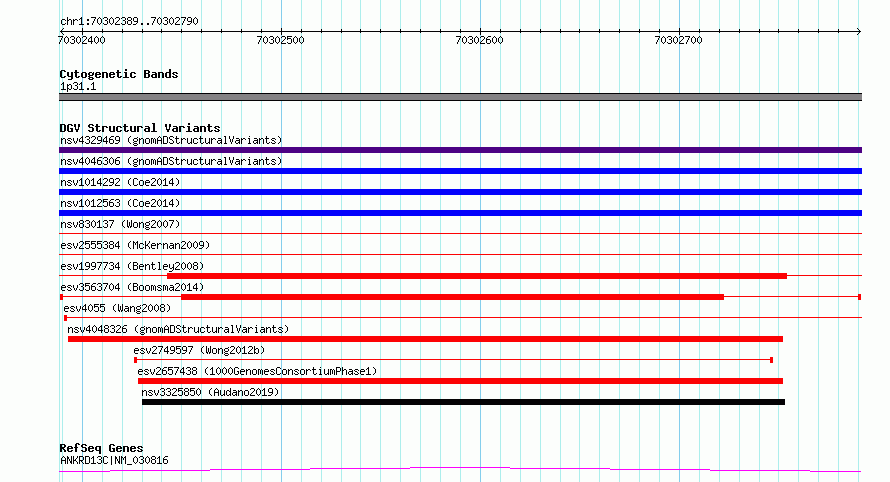
Task: Click the black nsv3325850 variant bar
Action: [x=463, y=402]
